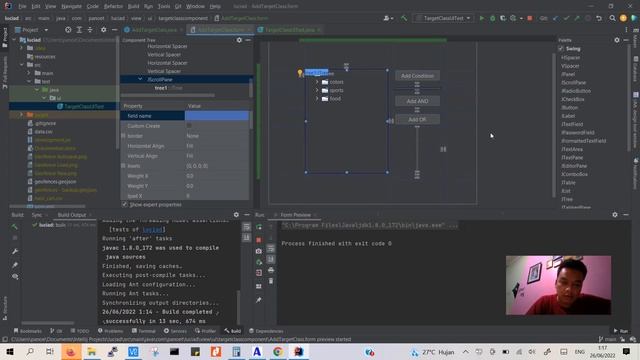Viewport: 640px width, 360px height.
Task: Open Palette panel settings gear
Action: [x=617, y=40]
